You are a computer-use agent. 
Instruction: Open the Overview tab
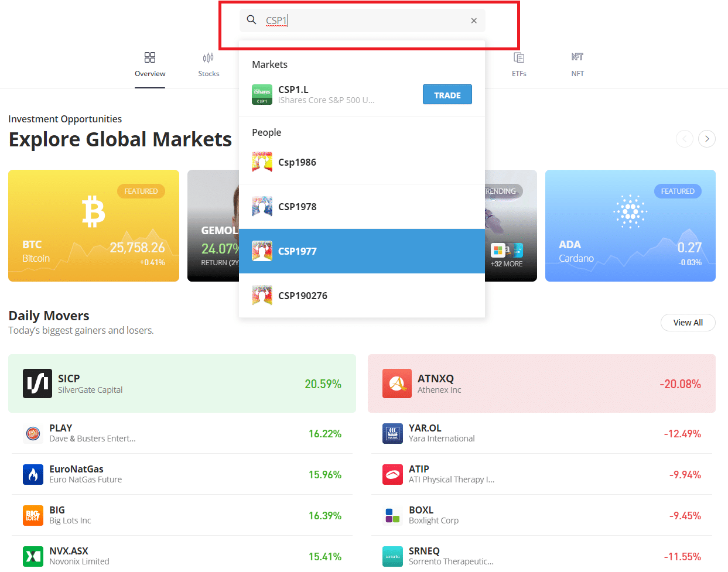(x=150, y=65)
